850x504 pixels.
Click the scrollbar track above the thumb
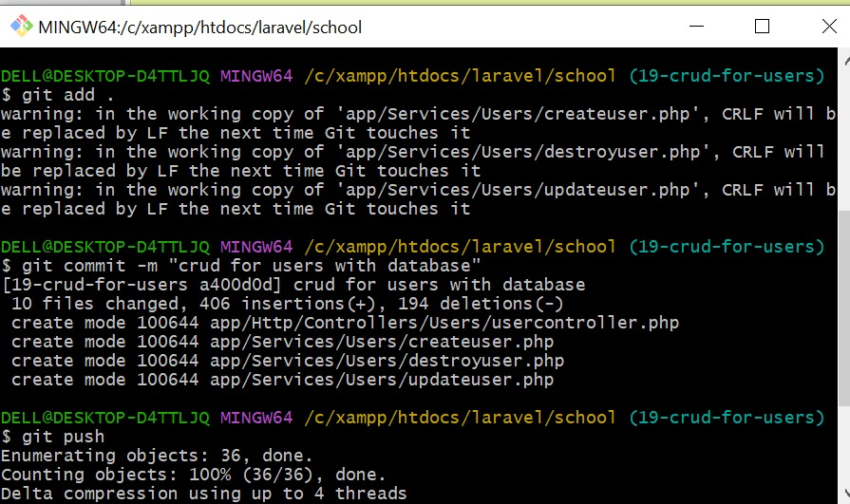click(844, 140)
